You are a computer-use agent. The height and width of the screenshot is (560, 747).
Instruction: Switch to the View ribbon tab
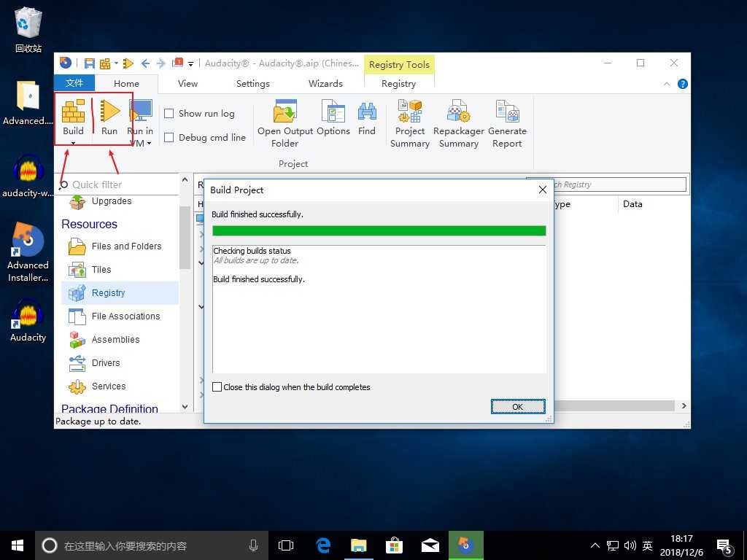click(x=187, y=83)
